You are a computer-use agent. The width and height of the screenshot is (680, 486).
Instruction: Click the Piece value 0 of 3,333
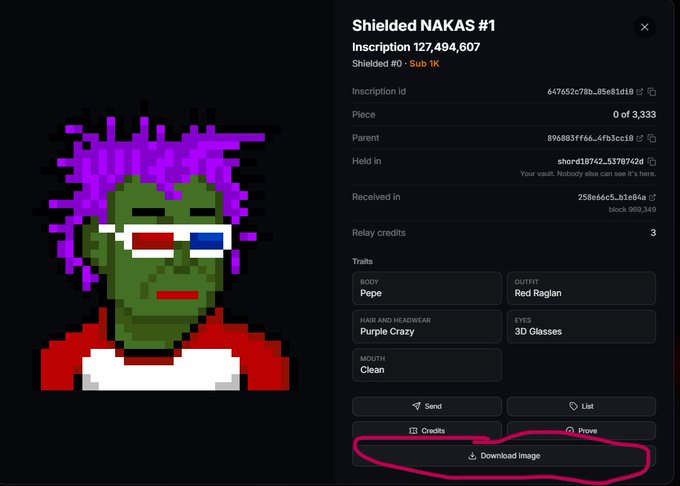click(x=634, y=115)
